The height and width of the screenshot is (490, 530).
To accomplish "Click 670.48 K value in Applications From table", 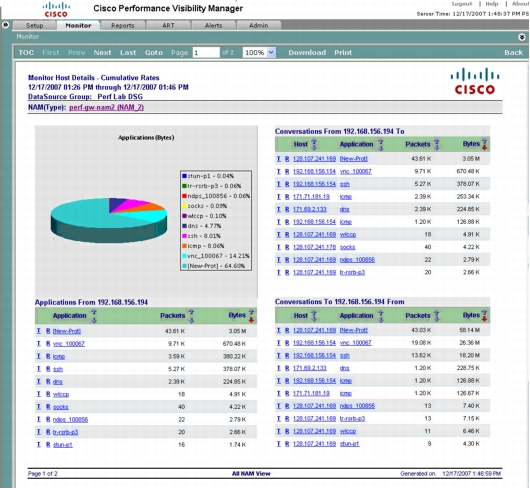I will click(x=234, y=344).
